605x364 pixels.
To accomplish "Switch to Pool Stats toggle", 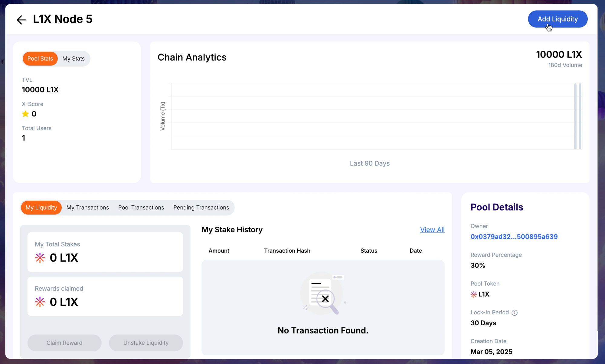I will tap(40, 59).
